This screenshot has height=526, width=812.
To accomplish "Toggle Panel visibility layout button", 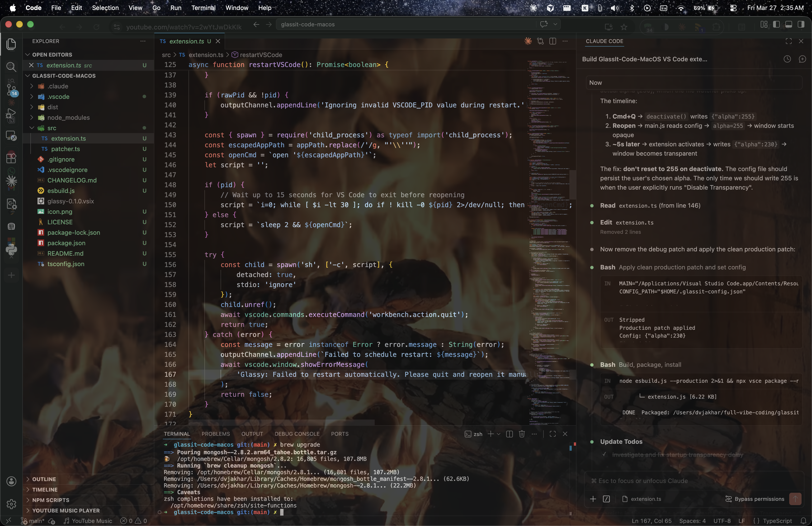I will tap(788, 24).
